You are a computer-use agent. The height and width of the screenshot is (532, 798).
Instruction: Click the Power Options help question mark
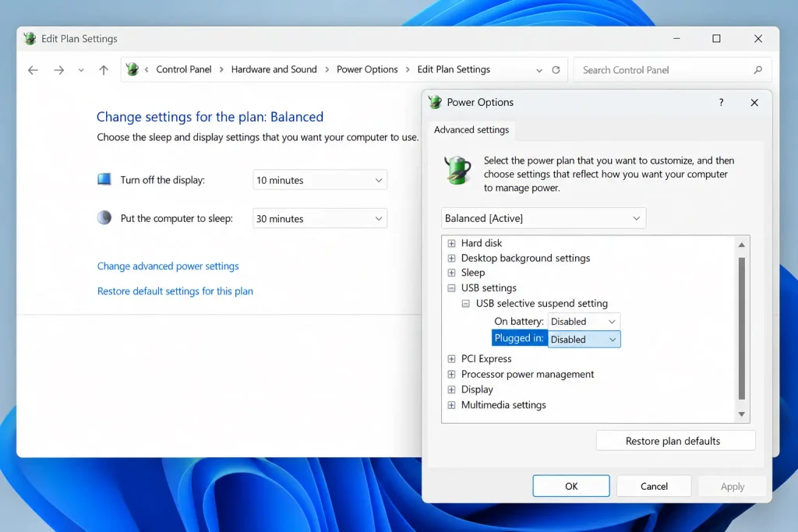[721, 102]
